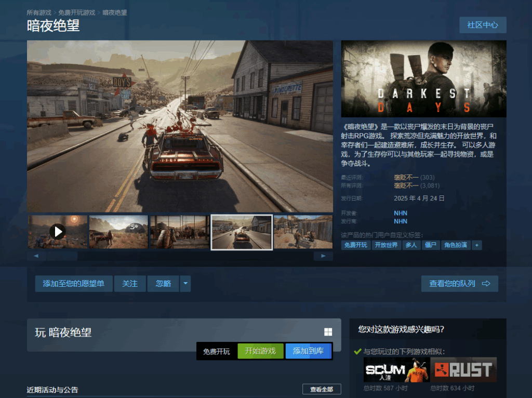This screenshot has width=532, height=398.
Task: Click the 多人 tag
Action: tap(411, 245)
